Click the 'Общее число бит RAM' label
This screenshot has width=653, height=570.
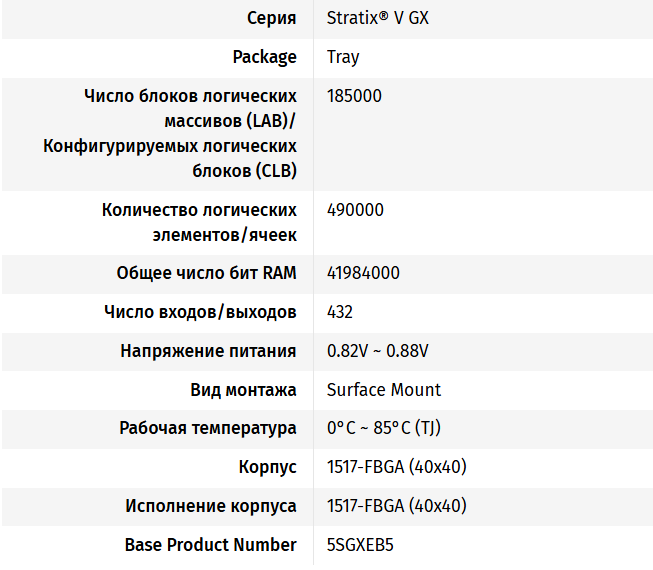coord(206,273)
